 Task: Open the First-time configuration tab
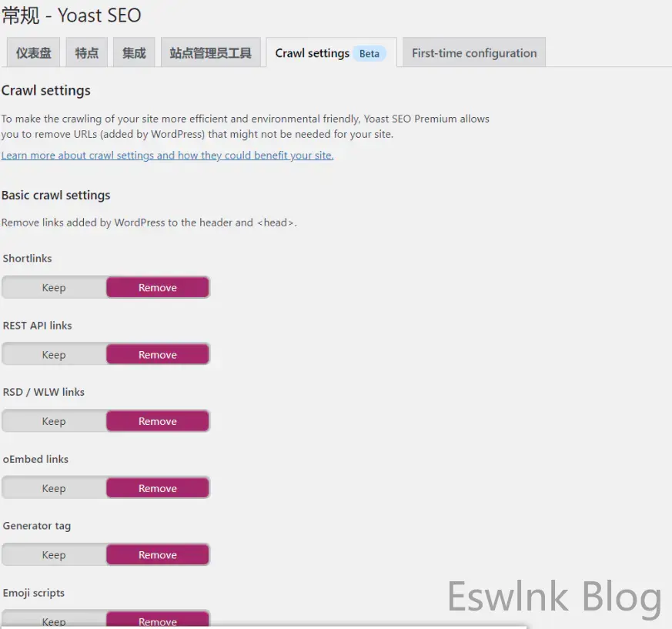474,53
